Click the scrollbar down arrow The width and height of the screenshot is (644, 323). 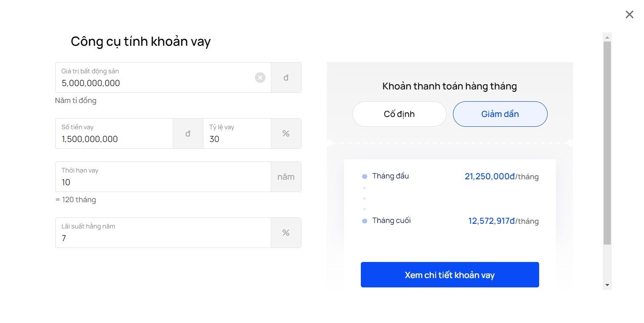(x=607, y=285)
